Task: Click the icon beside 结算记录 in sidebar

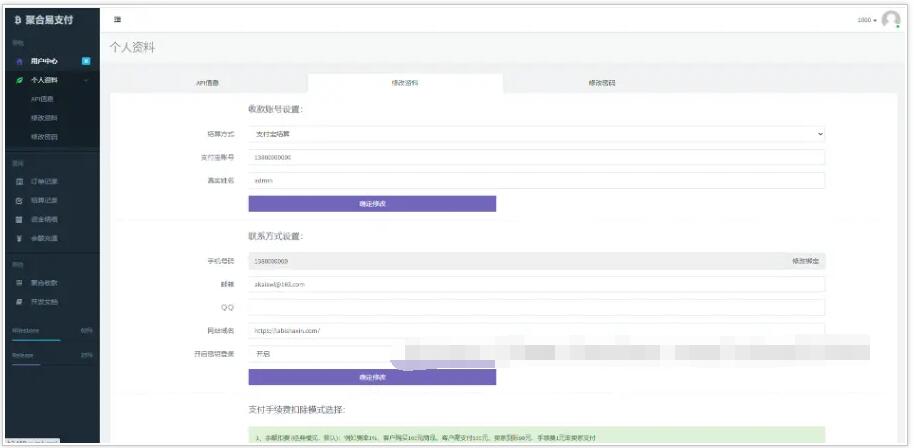Action: coord(19,200)
